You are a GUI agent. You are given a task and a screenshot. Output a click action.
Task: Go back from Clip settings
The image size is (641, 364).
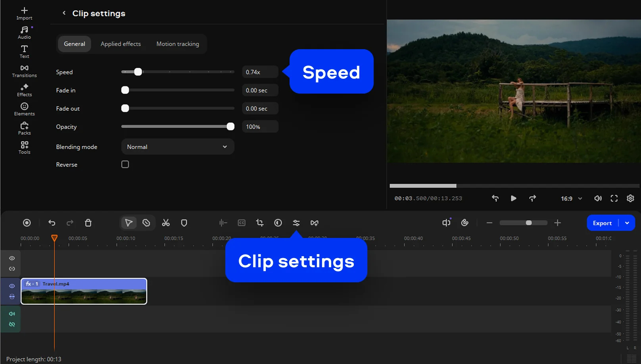click(x=64, y=13)
